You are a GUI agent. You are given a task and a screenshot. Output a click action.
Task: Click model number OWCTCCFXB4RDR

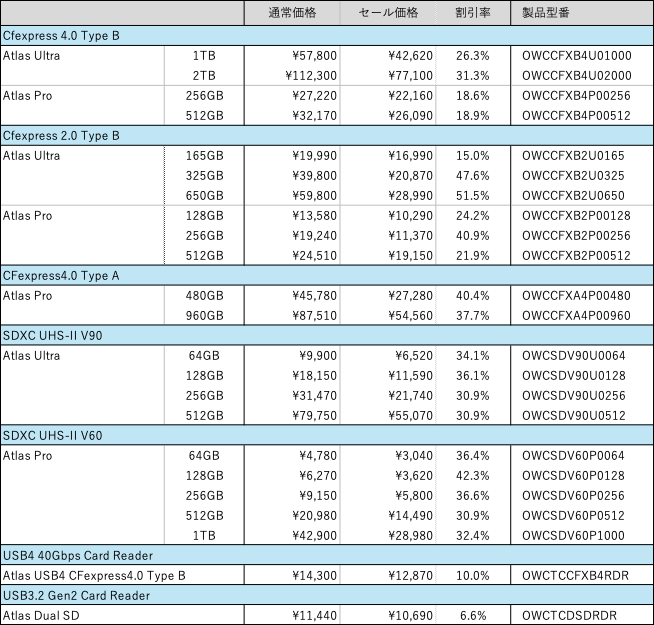575,576
